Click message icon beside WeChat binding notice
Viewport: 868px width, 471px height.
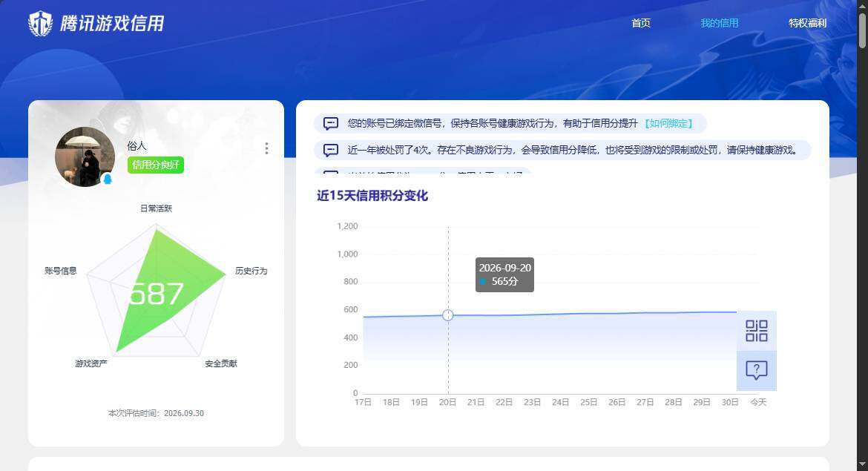[330, 123]
